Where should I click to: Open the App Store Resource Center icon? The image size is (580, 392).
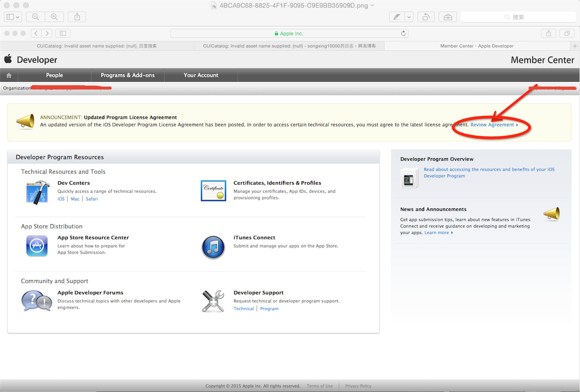pyautogui.click(x=37, y=246)
